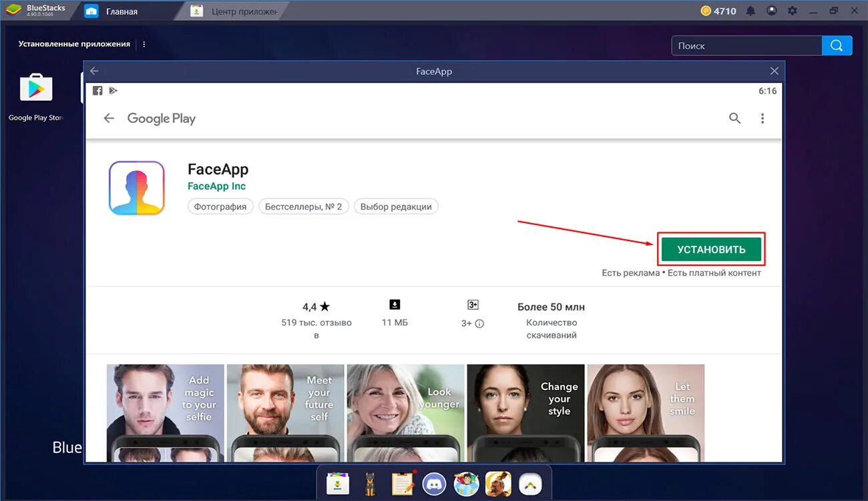Click the 4710 points balance

(x=725, y=11)
